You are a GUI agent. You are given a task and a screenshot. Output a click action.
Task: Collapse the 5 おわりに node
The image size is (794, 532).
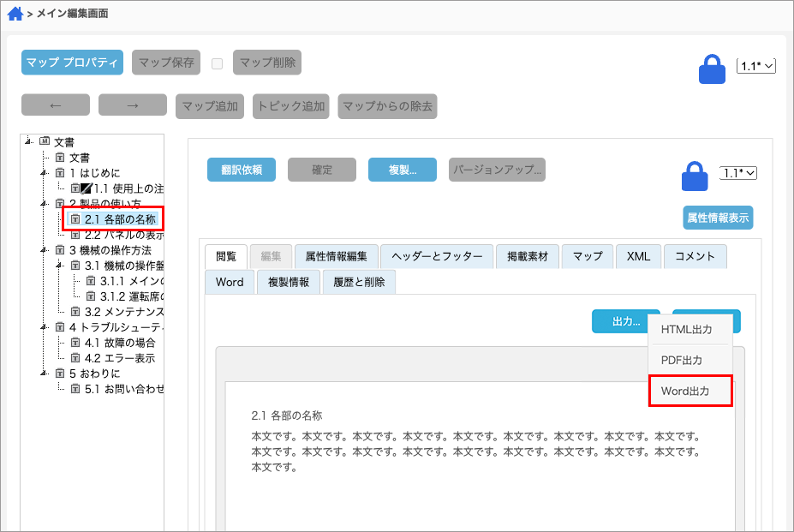click(x=44, y=374)
